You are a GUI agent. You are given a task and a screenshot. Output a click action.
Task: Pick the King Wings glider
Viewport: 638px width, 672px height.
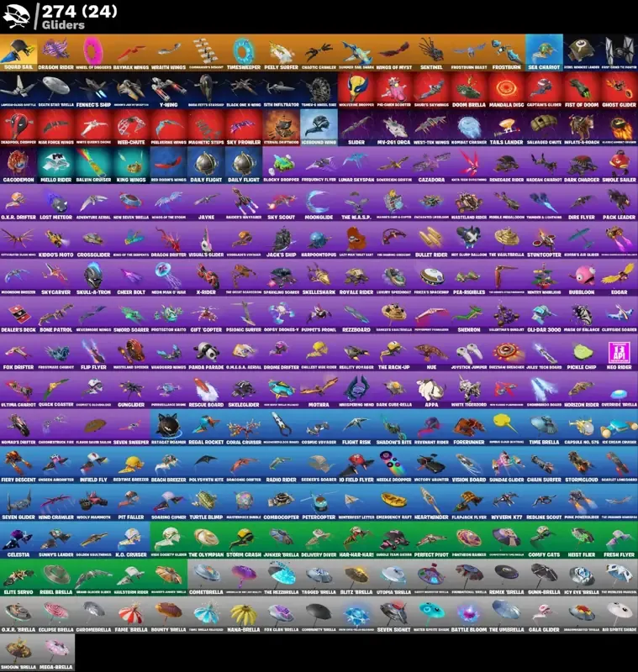pos(131,165)
